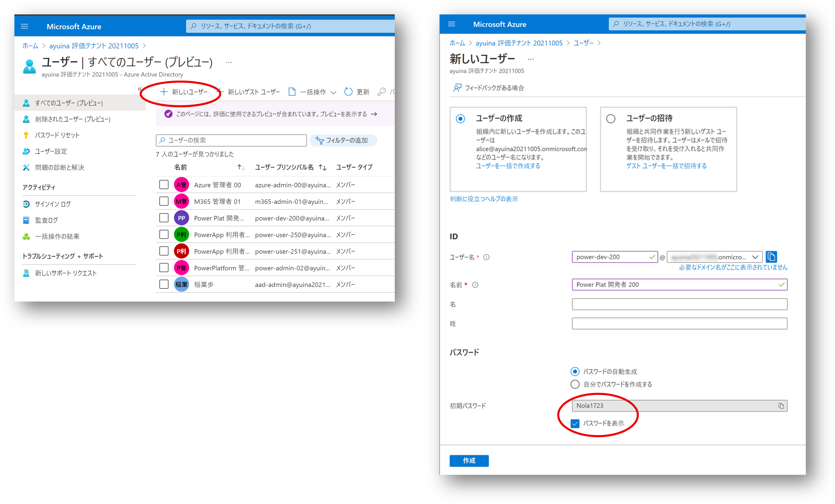Click the 稲葉 user avatar
This screenshot has width=835, height=504.
click(181, 284)
